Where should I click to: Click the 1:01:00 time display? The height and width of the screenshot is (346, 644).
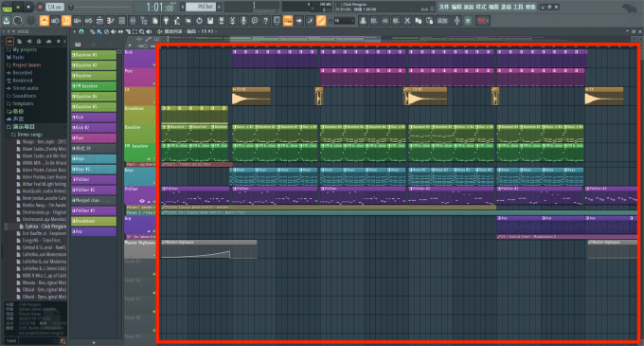[160, 7]
